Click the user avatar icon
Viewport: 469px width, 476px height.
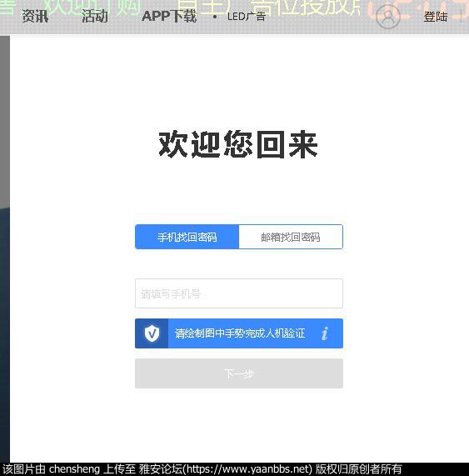click(x=387, y=17)
